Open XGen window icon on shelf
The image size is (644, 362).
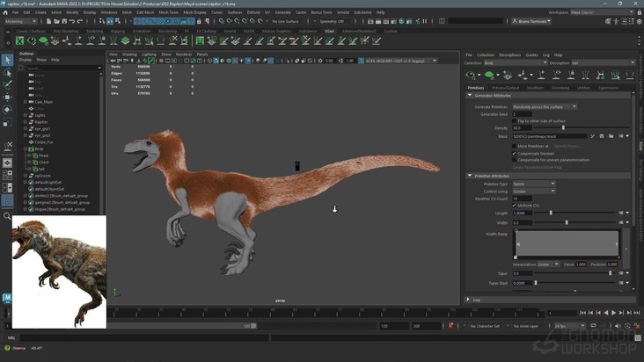coord(19,40)
